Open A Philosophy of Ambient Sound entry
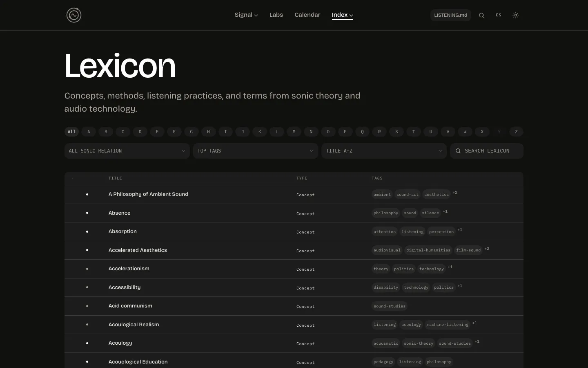This screenshot has height=368, width=588. coord(148,194)
